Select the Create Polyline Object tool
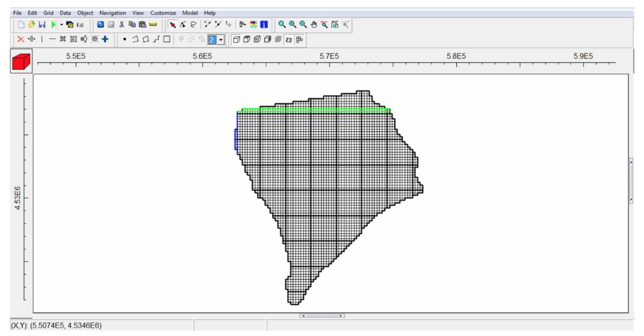The width and height of the screenshot is (644, 336). click(x=135, y=39)
